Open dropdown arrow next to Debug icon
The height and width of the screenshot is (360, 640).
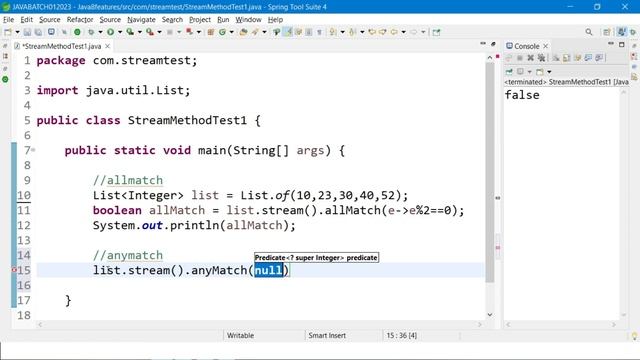[x=100, y=32]
